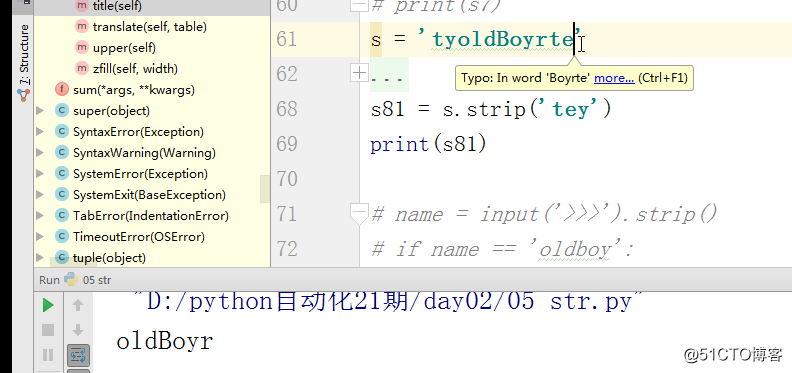Screen dimensions: 792x373
Task: Jump down the stack trace
Action: [78, 330]
